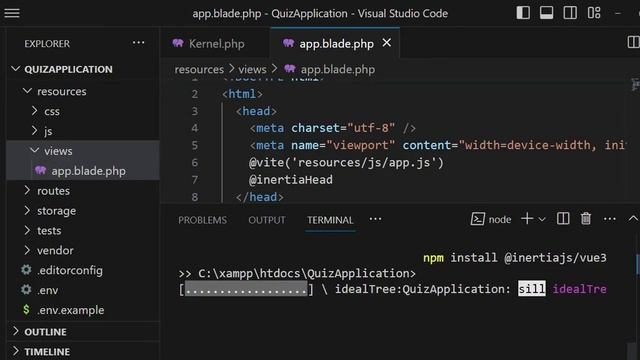The height and width of the screenshot is (360, 640).
Task: Open Explorer more actions ellipsis
Action: click(138, 43)
